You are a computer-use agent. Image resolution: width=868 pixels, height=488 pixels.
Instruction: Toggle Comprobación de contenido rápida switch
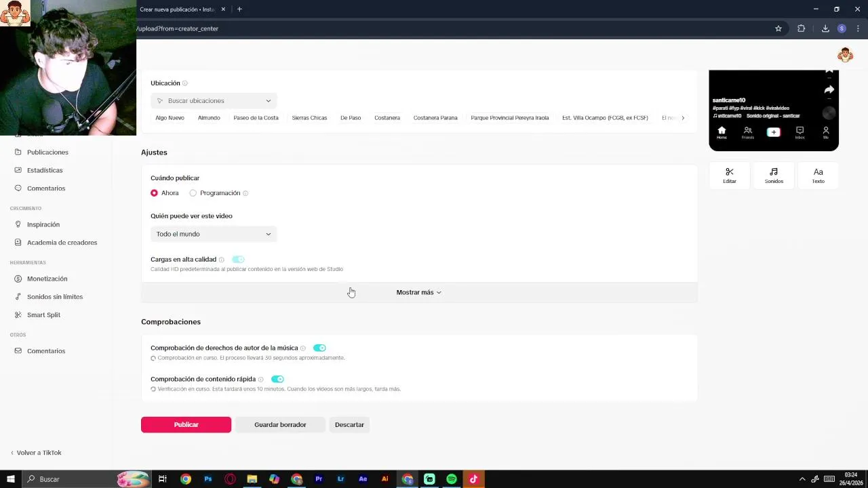pos(277,380)
